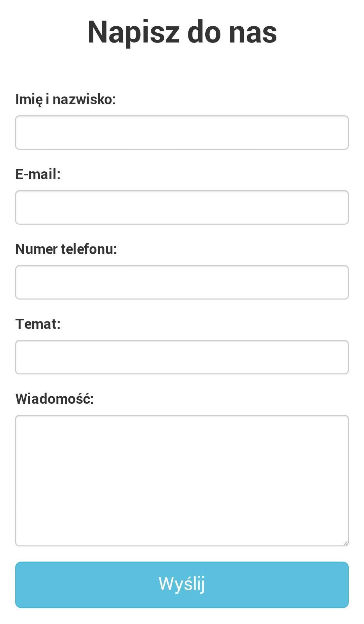
Task: Activate the email address entry box
Action: [182, 207]
